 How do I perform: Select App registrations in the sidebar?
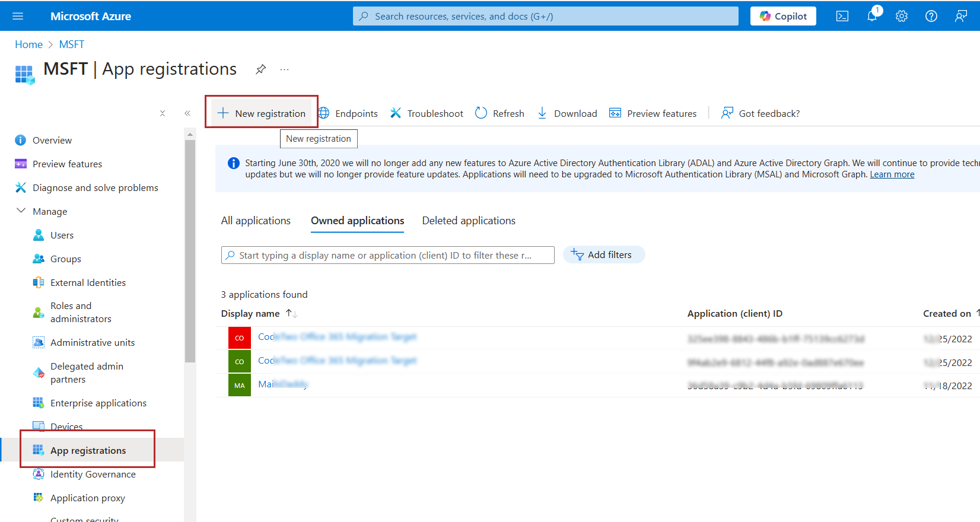click(92, 450)
